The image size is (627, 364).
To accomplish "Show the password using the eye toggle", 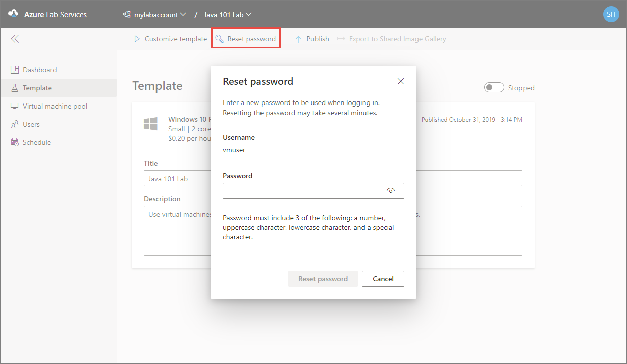I will coord(391,191).
